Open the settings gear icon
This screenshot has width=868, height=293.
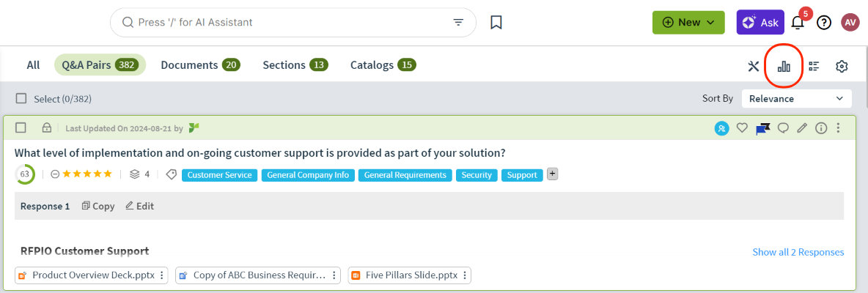(842, 67)
